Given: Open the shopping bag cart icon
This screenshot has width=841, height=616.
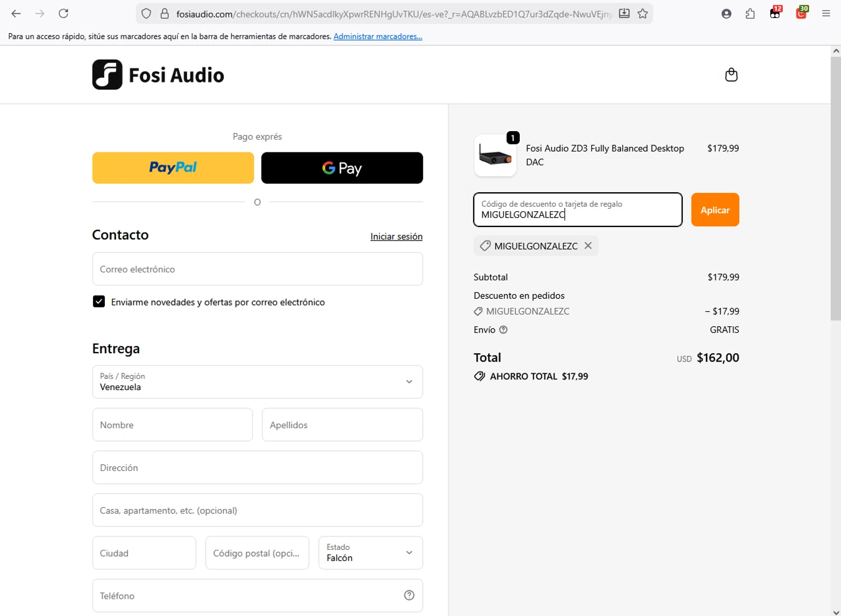Looking at the screenshot, I should 731,75.
